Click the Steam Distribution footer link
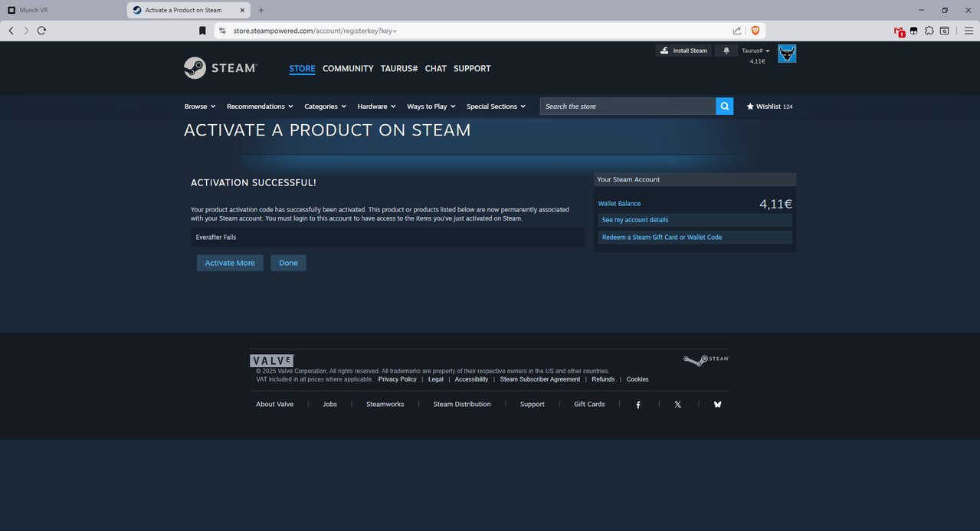This screenshot has width=980, height=531. [x=462, y=405]
